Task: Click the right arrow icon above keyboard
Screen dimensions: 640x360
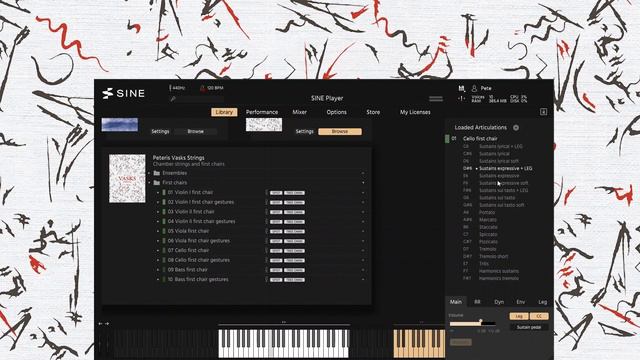Action: click(x=107, y=323)
